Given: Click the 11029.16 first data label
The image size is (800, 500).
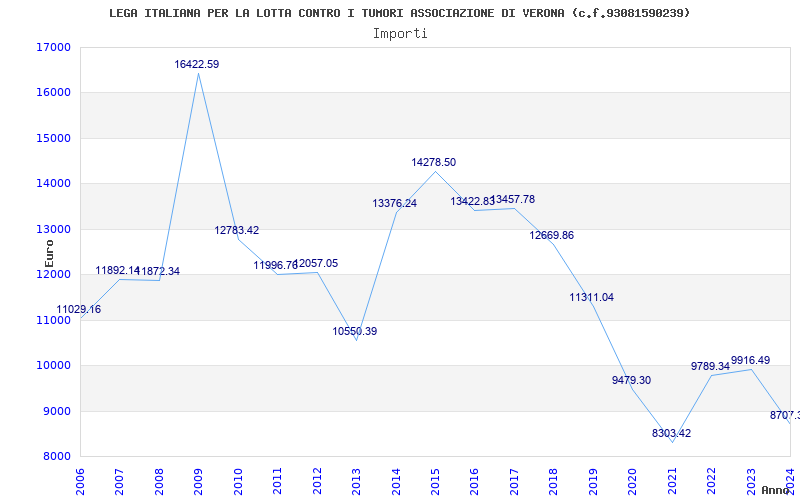Looking at the screenshot, I should pos(79,309).
